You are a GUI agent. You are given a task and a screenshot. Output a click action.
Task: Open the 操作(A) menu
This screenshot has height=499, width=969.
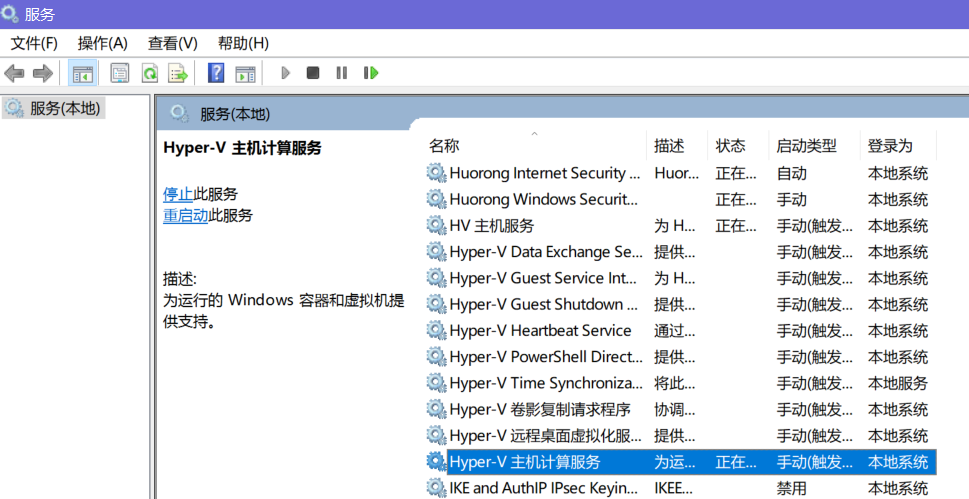[x=103, y=43]
